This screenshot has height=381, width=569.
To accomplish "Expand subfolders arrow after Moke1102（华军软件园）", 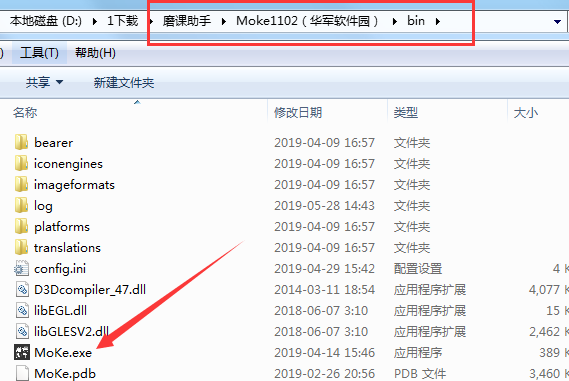I will coord(394,21).
